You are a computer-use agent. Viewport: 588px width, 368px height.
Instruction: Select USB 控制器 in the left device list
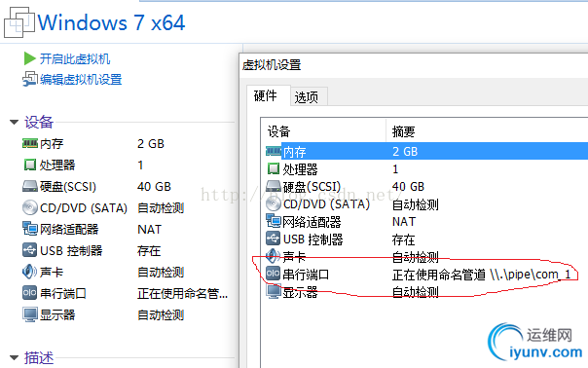pos(71,250)
